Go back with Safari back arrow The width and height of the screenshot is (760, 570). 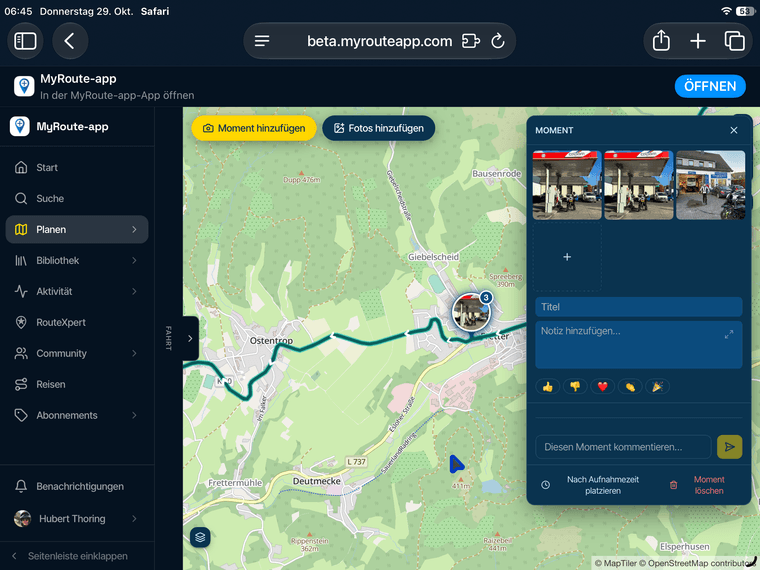click(70, 41)
